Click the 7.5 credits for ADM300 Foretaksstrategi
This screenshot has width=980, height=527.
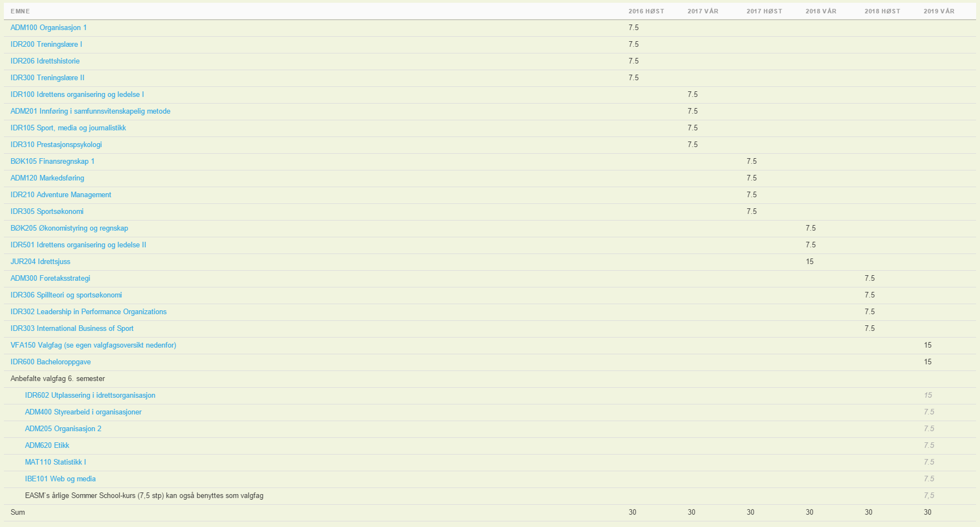click(870, 279)
